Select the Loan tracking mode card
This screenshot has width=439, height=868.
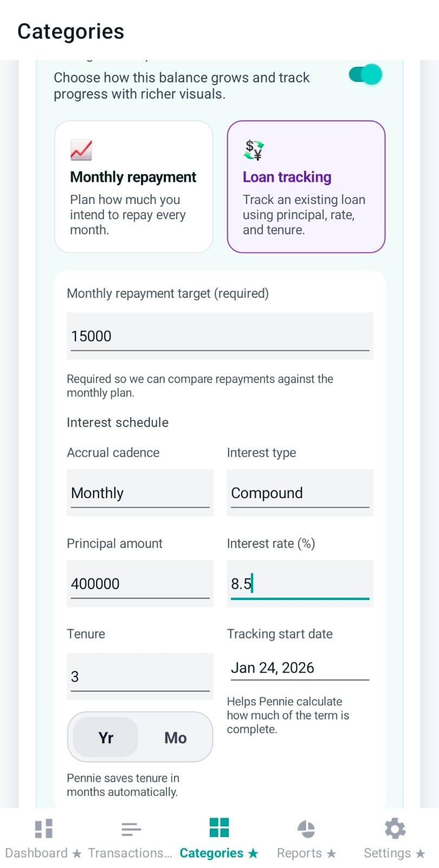306,187
